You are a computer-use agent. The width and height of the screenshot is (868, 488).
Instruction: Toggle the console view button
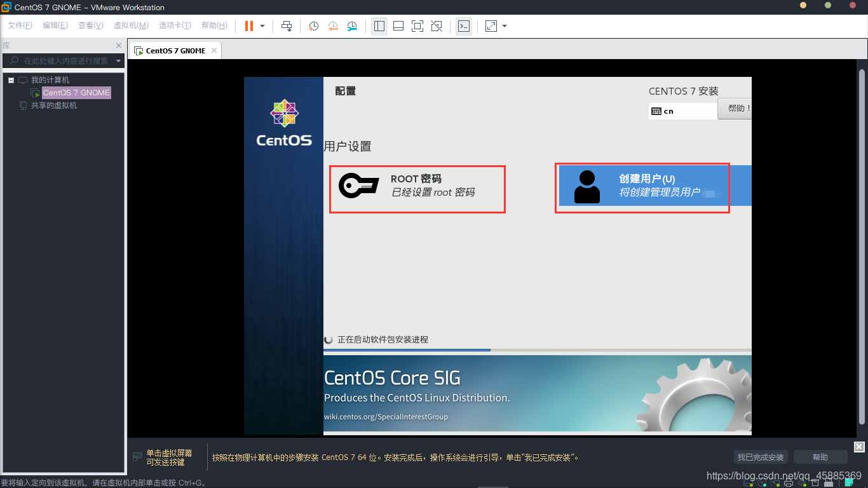coord(464,26)
